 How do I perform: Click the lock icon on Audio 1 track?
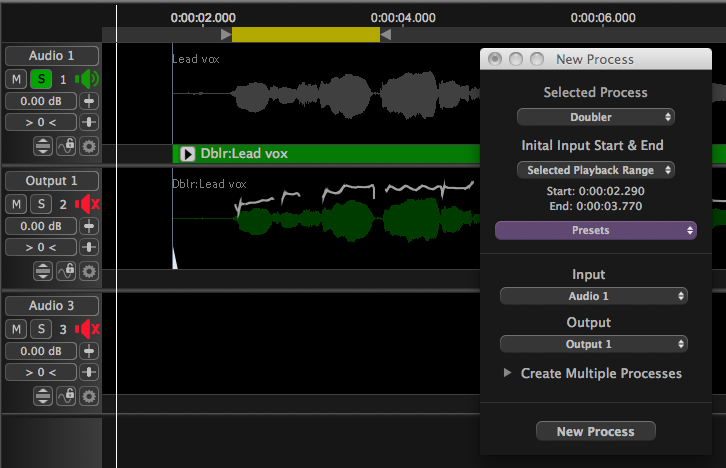point(66,146)
